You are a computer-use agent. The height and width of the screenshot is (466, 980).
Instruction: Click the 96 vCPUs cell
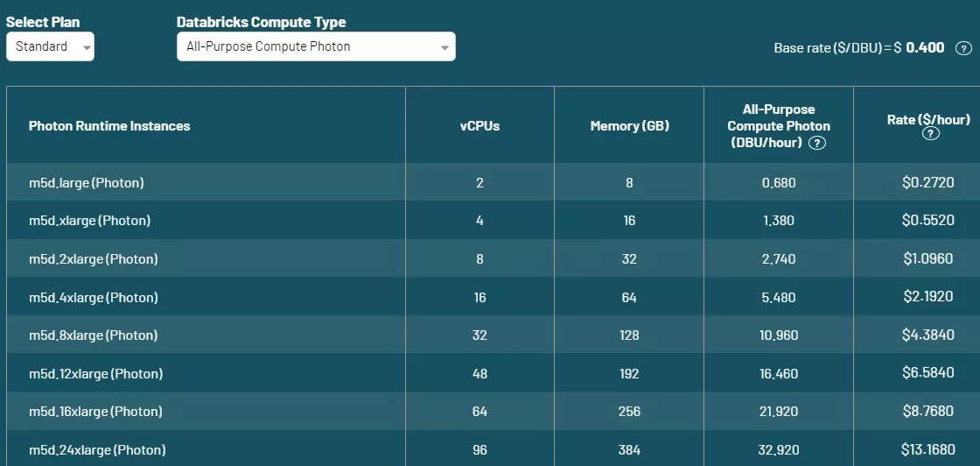[x=480, y=449]
